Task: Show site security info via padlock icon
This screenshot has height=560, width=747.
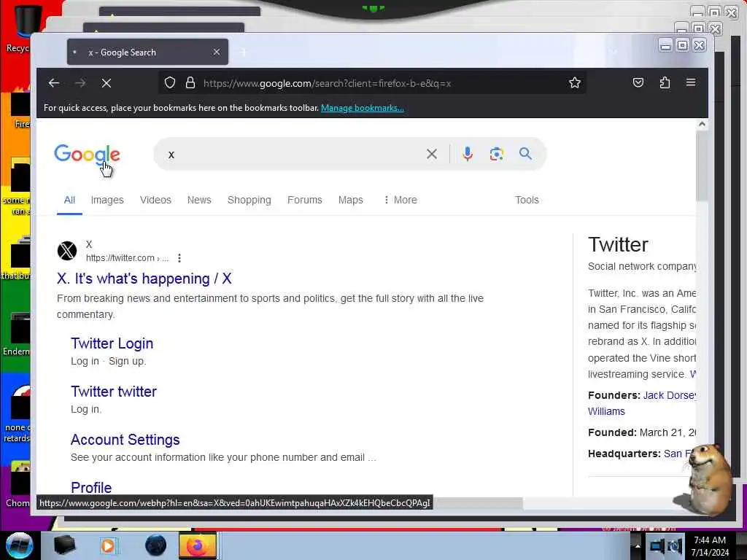Action: coord(190,83)
